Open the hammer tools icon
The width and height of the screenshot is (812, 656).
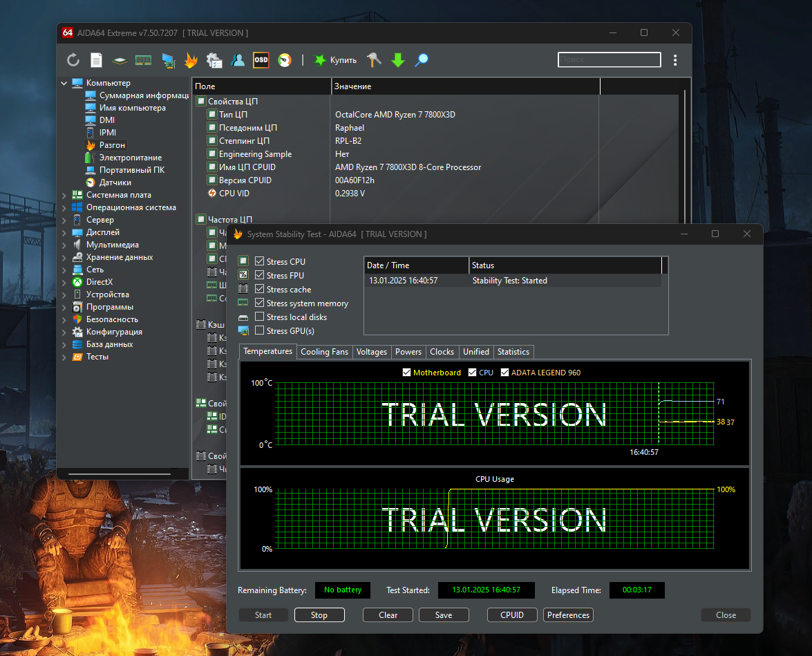pos(374,60)
